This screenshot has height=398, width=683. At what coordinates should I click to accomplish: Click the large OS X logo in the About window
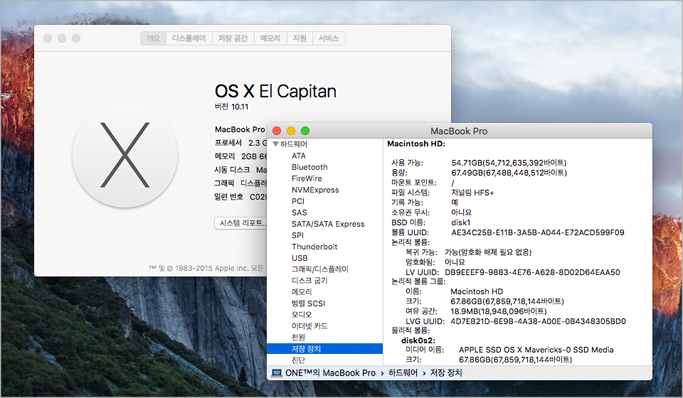pos(125,155)
